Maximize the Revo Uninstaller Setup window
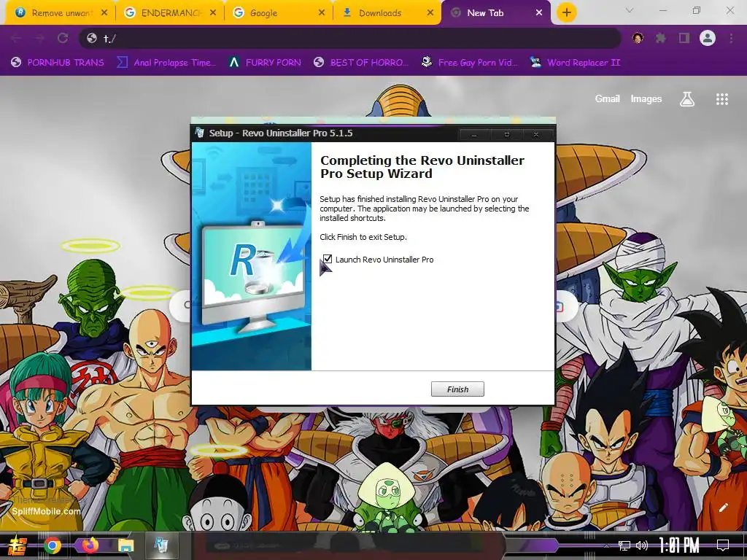 (x=506, y=135)
